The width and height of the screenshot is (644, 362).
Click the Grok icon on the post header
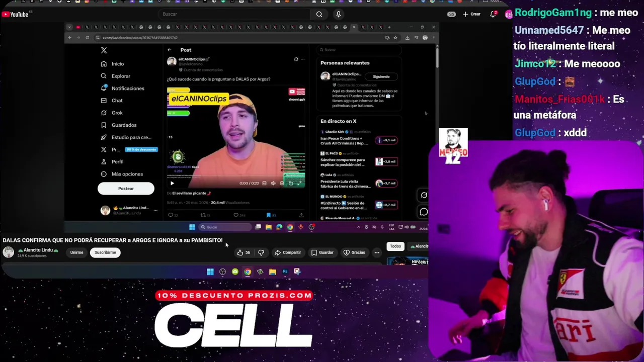[296, 59]
